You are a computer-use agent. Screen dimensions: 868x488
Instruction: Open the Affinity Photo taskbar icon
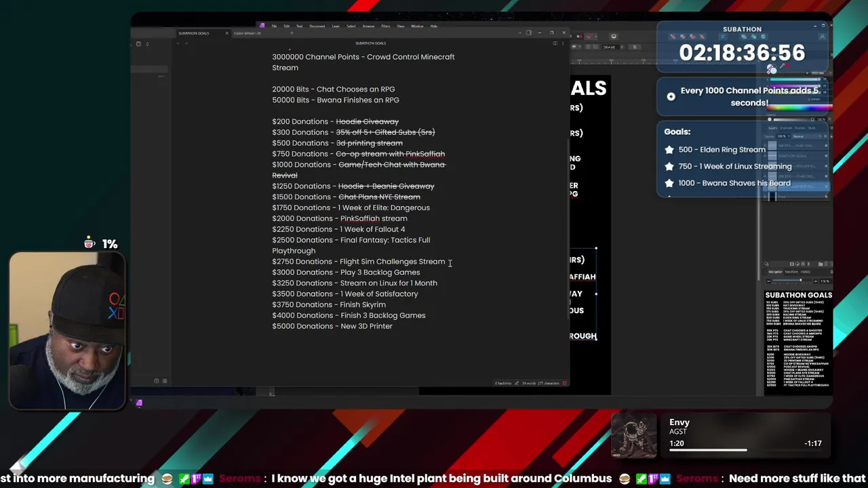[139, 403]
